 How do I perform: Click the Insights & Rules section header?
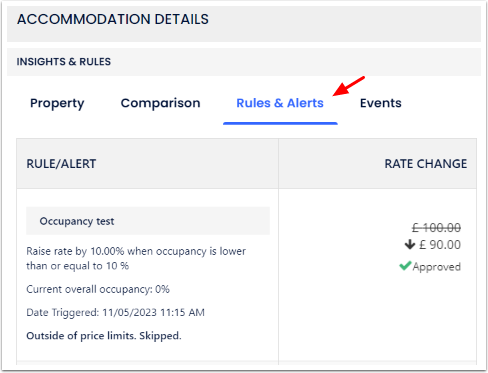tap(64, 62)
